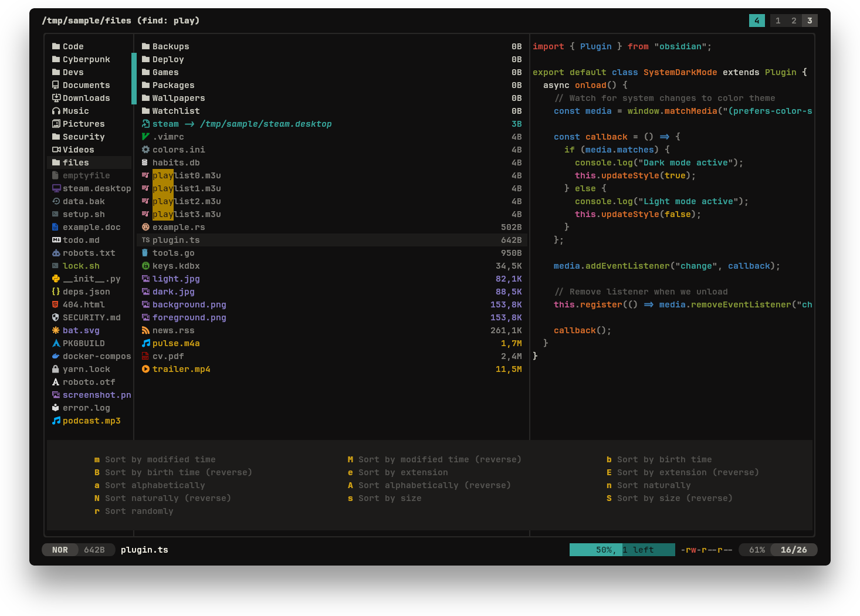Click the gear icon next to colors.ini
The width and height of the screenshot is (860, 616).
145,150
